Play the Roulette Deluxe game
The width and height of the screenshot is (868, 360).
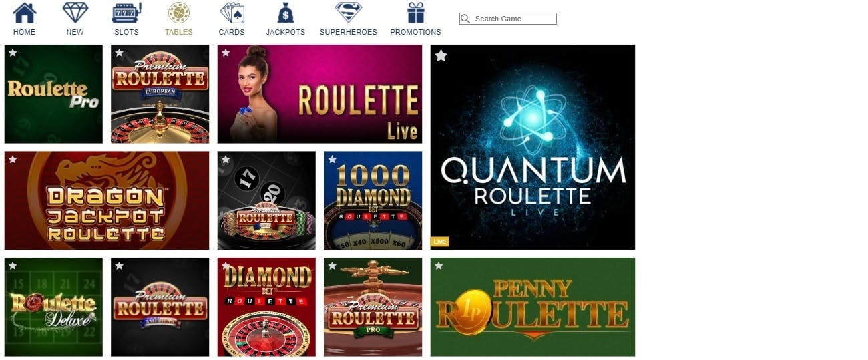pos(53,307)
